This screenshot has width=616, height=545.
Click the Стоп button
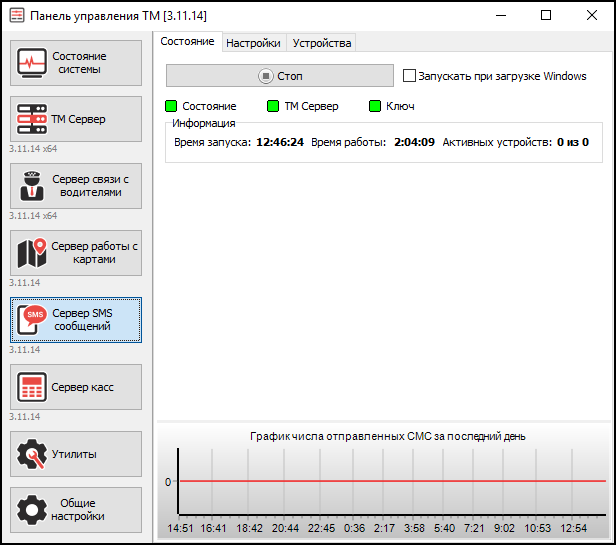click(x=280, y=75)
